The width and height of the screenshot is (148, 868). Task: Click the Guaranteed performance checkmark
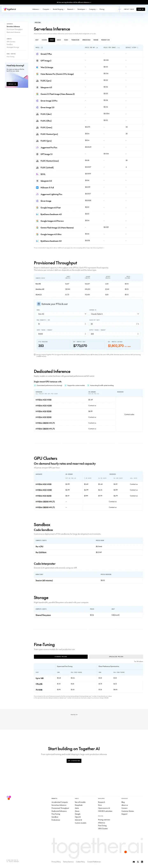coord(35,385)
